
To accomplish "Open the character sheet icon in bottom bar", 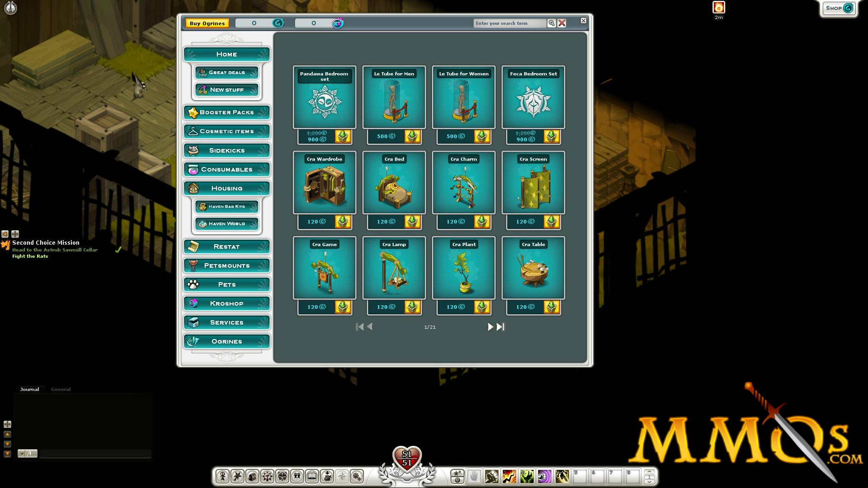I will 222,476.
